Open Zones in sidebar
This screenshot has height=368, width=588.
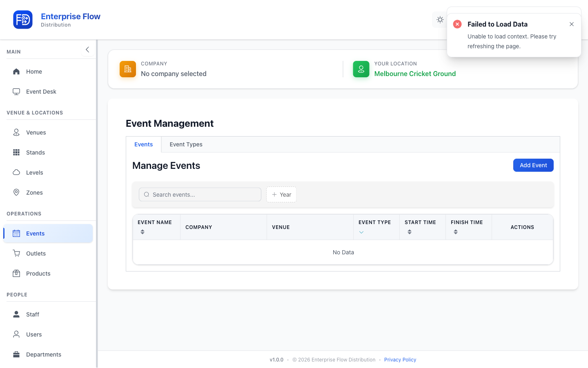click(x=48, y=193)
